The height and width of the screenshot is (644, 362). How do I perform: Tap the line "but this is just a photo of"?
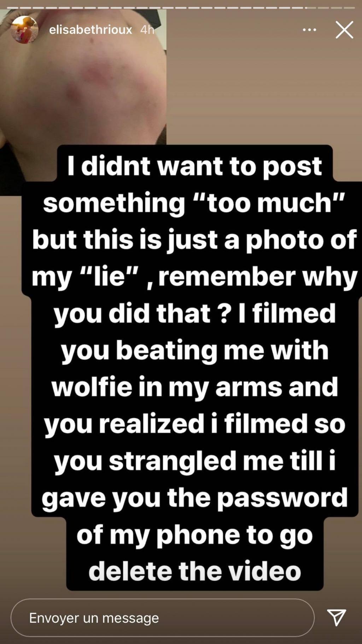(195, 239)
